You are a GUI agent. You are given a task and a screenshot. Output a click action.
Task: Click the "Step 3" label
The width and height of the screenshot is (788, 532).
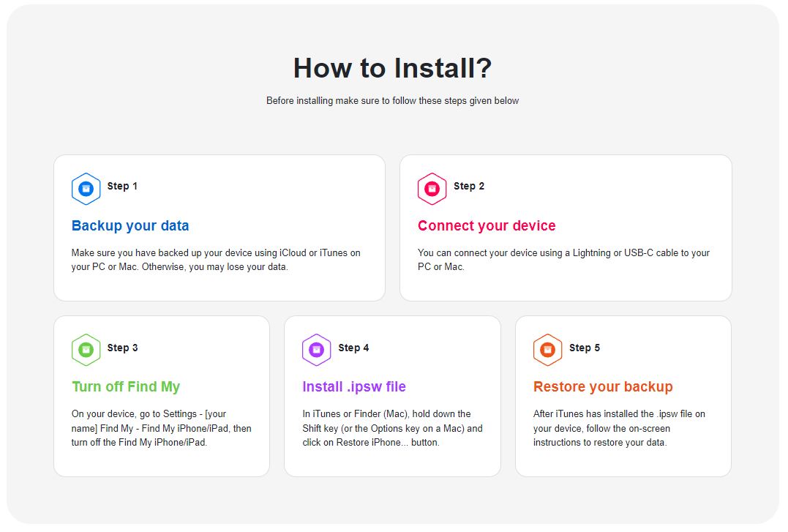(x=122, y=348)
